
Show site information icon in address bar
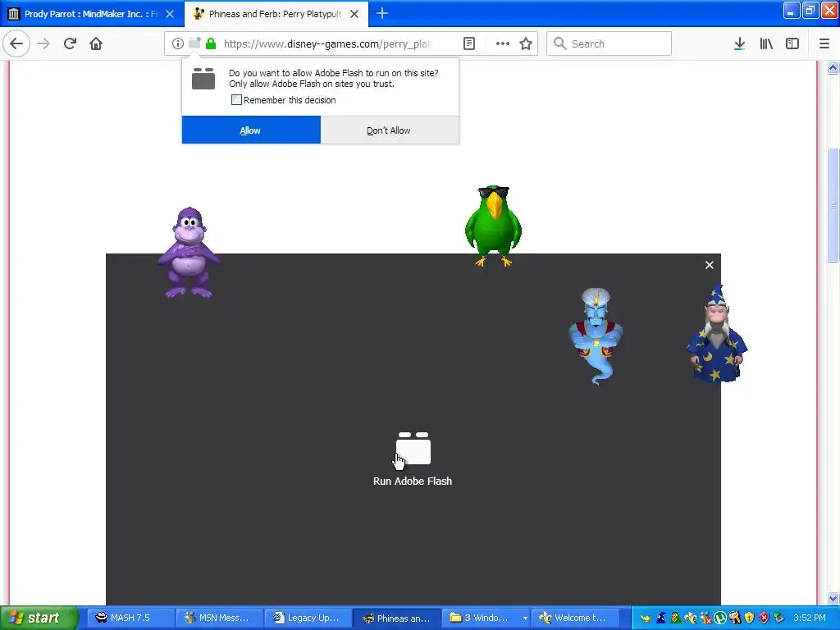coord(177,43)
